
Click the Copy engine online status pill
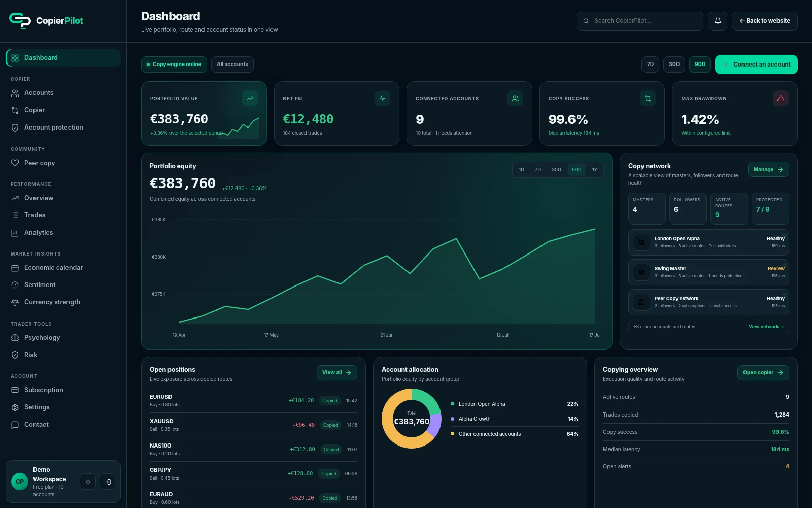tap(174, 65)
